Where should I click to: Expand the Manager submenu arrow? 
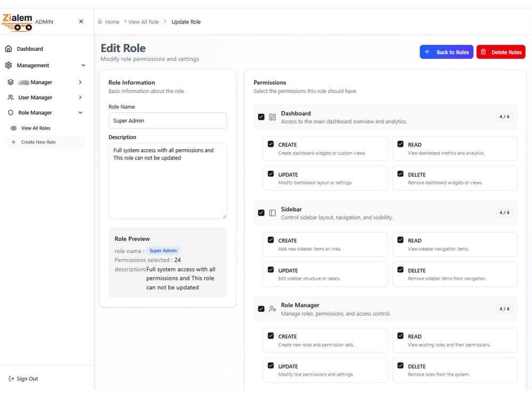click(80, 82)
